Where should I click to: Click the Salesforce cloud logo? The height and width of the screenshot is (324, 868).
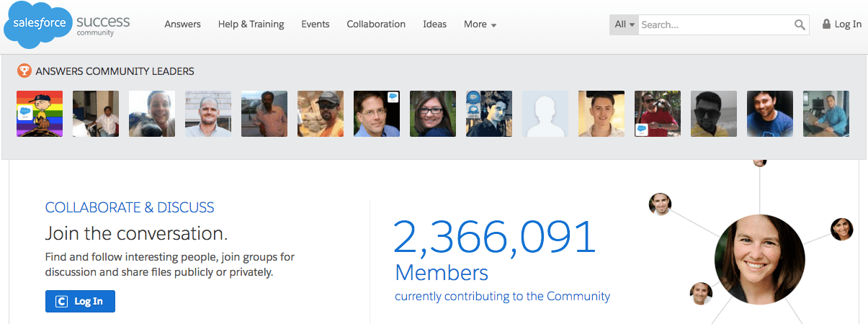37,26
